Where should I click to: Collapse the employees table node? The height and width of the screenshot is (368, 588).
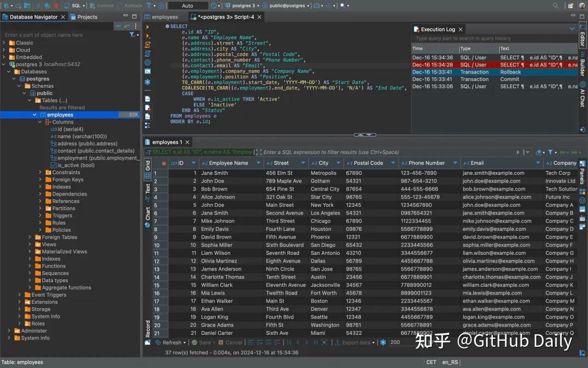[35, 115]
